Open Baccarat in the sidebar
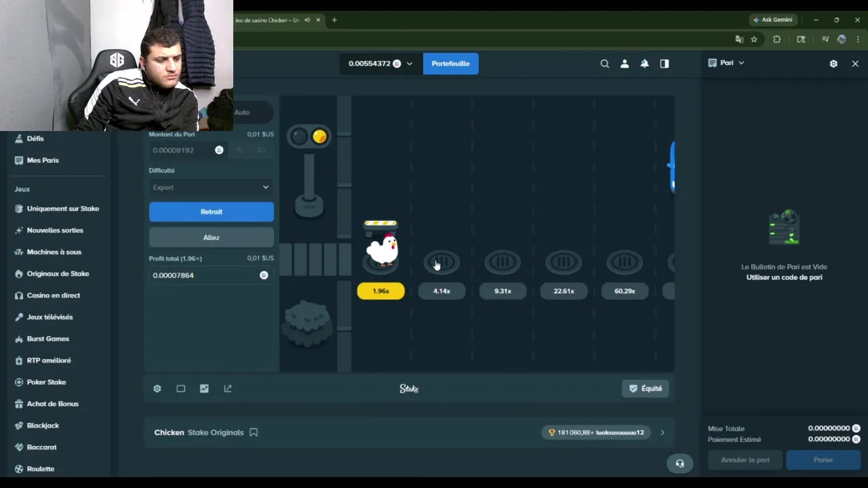 click(x=41, y=447)
